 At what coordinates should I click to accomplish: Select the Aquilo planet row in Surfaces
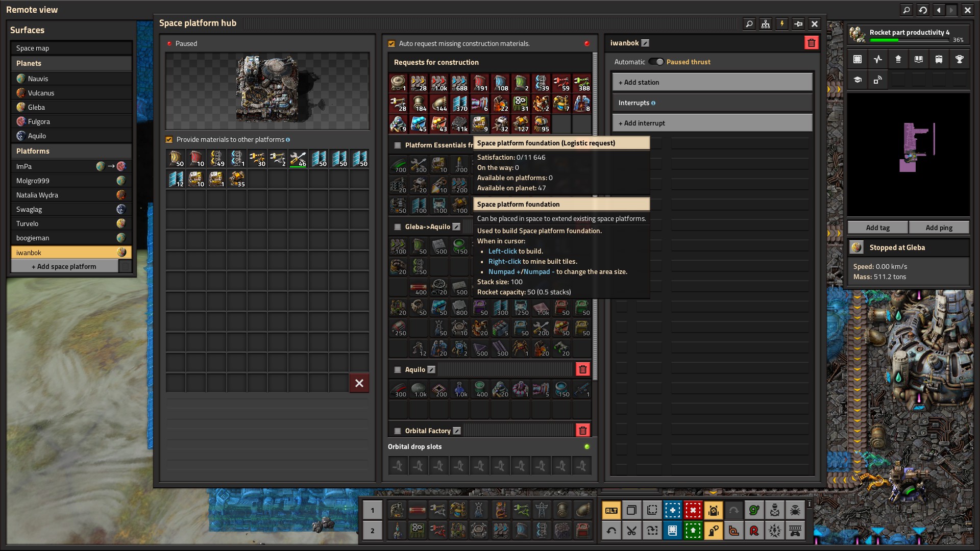(71, 136)
